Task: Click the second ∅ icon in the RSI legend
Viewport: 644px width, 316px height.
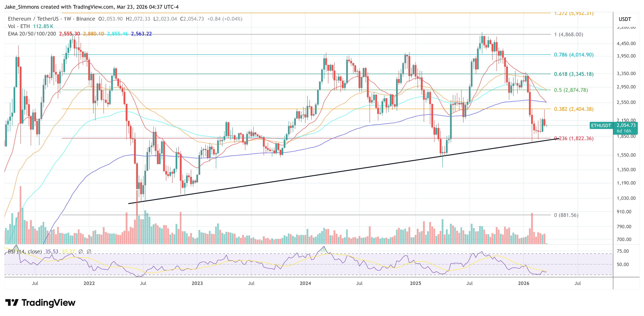Action: click(89, 252)
